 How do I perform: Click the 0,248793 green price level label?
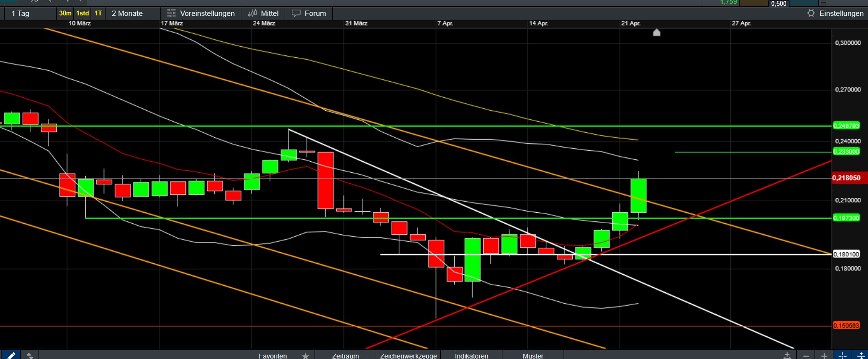pos(846,126)
